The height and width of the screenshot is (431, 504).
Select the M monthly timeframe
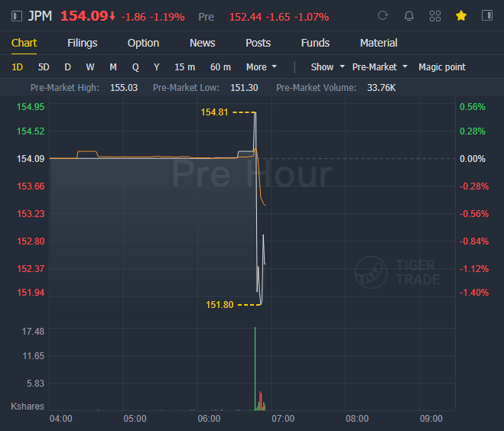[x=113, y=67]
